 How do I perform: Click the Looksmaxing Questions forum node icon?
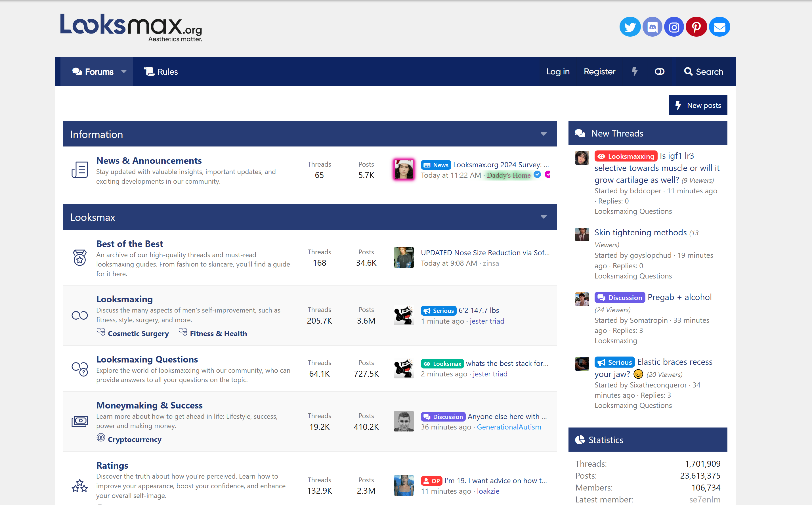click(80, 369)
